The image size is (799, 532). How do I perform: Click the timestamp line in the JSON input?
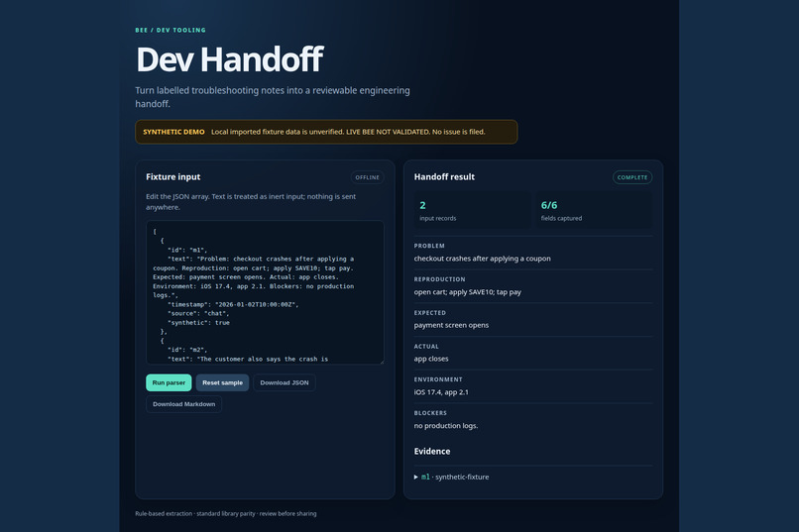(233, 304)
